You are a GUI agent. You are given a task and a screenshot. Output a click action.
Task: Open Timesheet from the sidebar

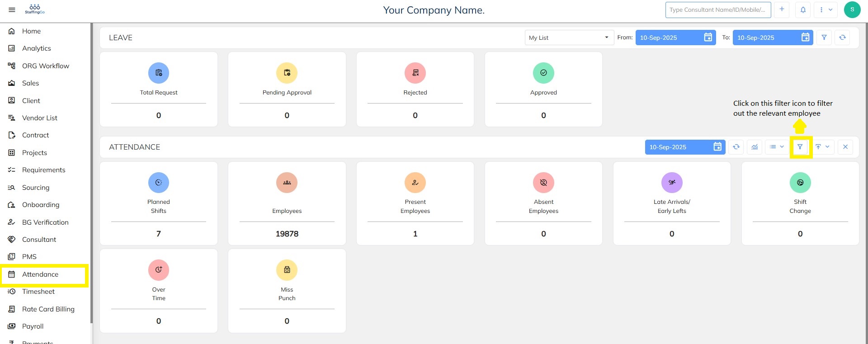pyautogui.click(x=38, y=292)
